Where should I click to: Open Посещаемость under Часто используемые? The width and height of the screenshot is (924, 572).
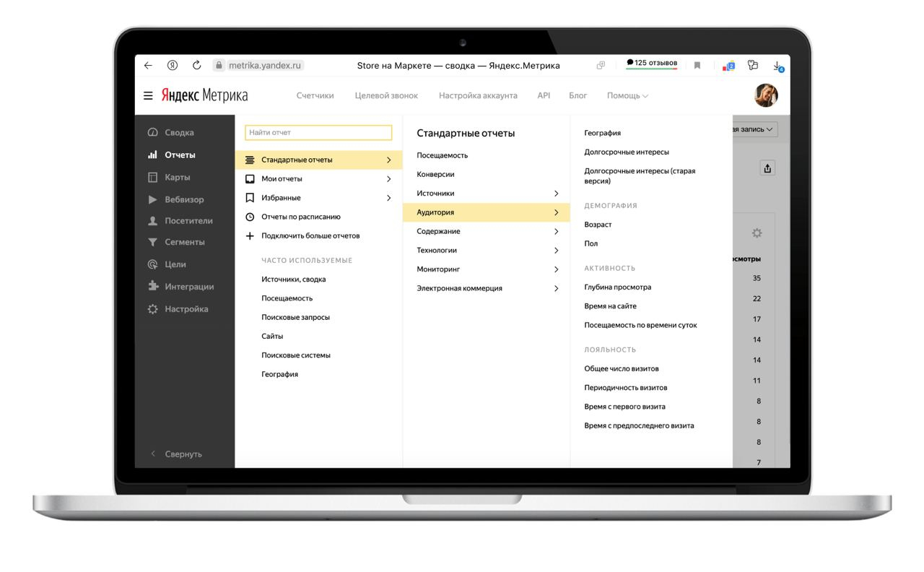click(x=287, y=298)
